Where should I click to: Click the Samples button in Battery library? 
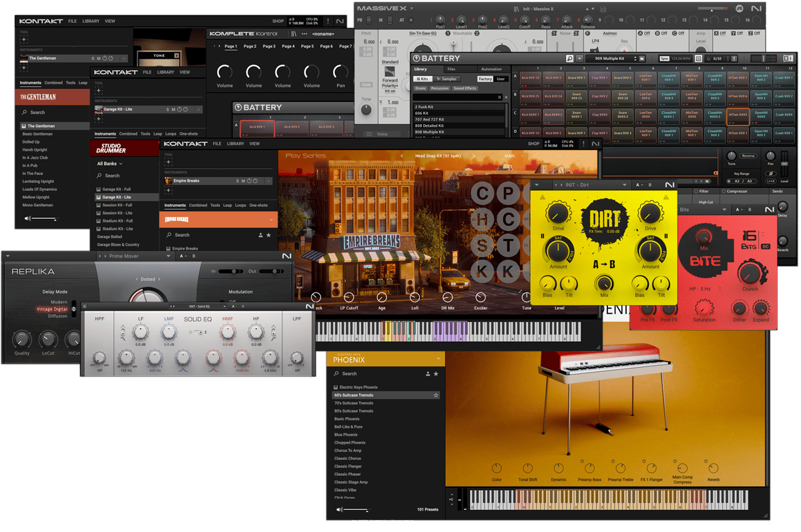(448, 79)
